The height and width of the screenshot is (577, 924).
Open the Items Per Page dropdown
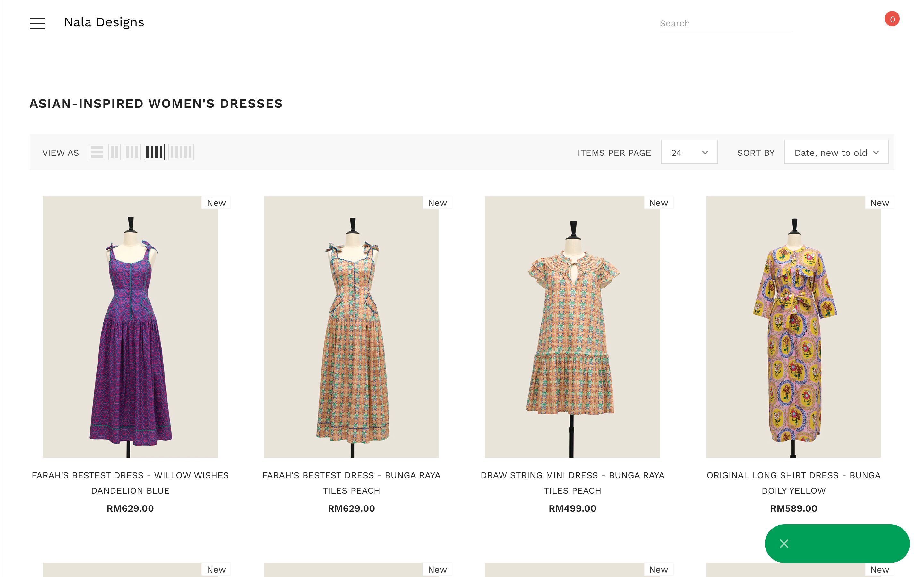[x=689, y=152]
